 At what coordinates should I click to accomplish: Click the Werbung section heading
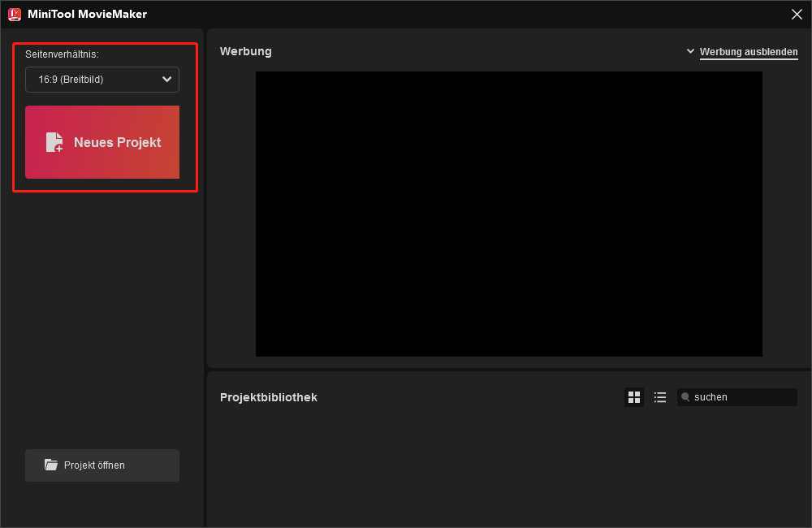pos(245,51)
